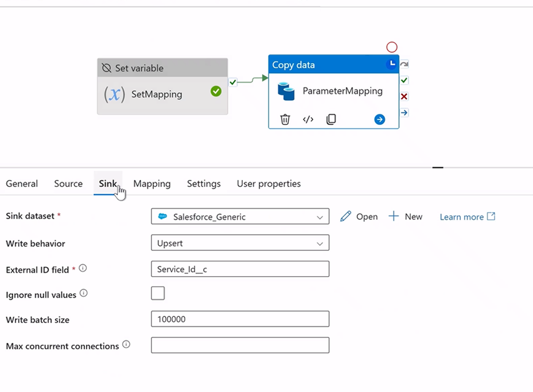533x392 pixels.
Task: Click the Max concurrent connections input
Action: point(240,345)
